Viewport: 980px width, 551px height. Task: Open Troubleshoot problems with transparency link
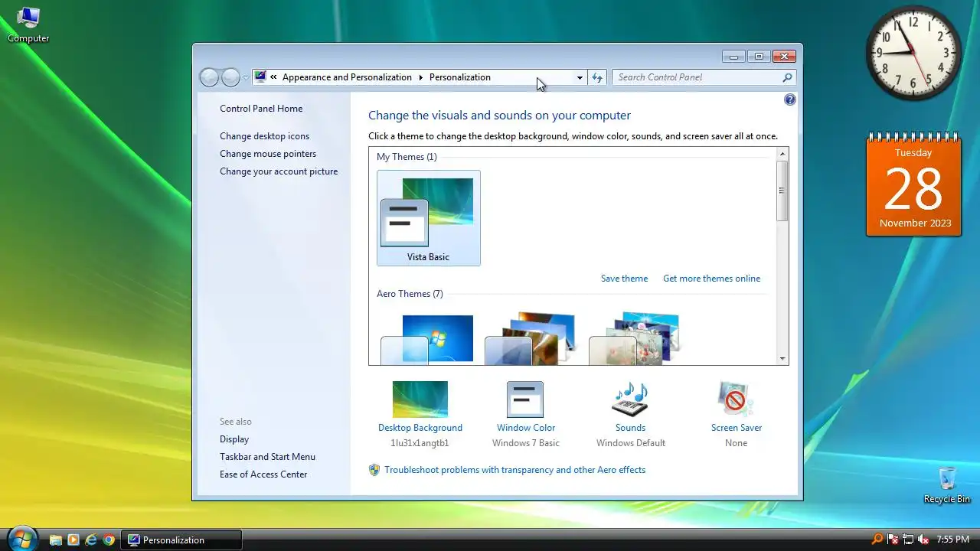514,470
